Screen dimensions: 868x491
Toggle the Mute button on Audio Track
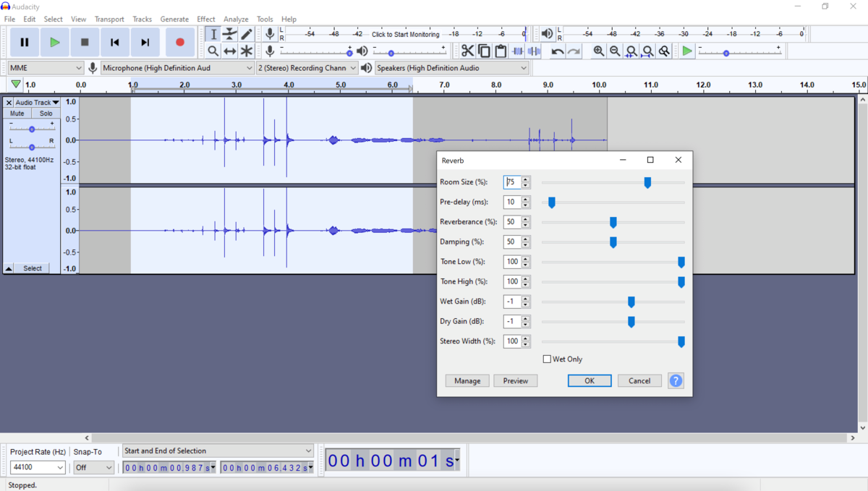coord(17,114)
